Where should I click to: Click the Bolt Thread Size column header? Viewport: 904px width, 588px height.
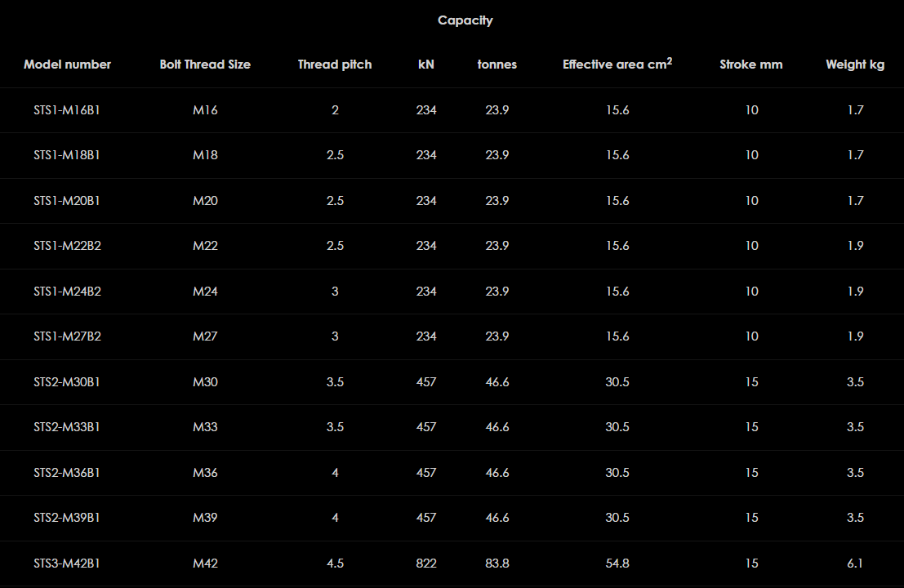pyautogui.click(x=205, y=65)
